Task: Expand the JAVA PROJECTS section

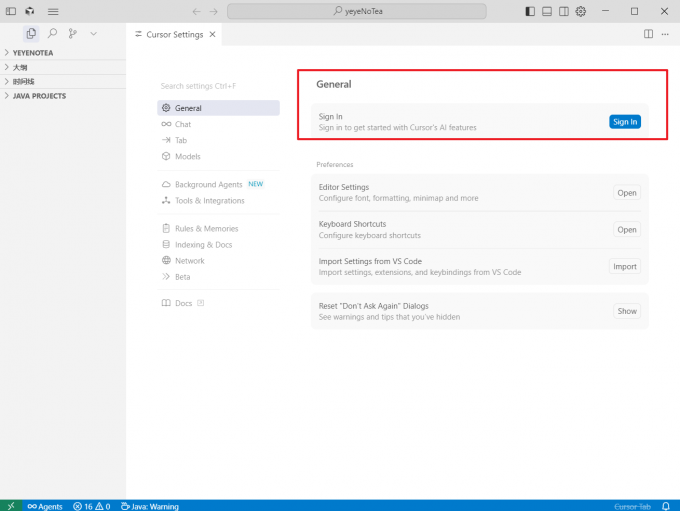Action: click(x=39, y=96)
